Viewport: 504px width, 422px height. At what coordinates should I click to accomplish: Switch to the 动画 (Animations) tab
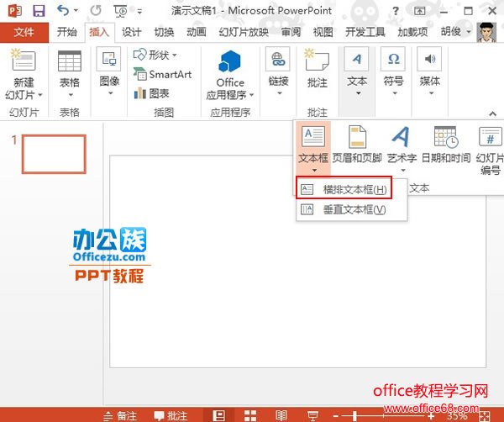197,32
